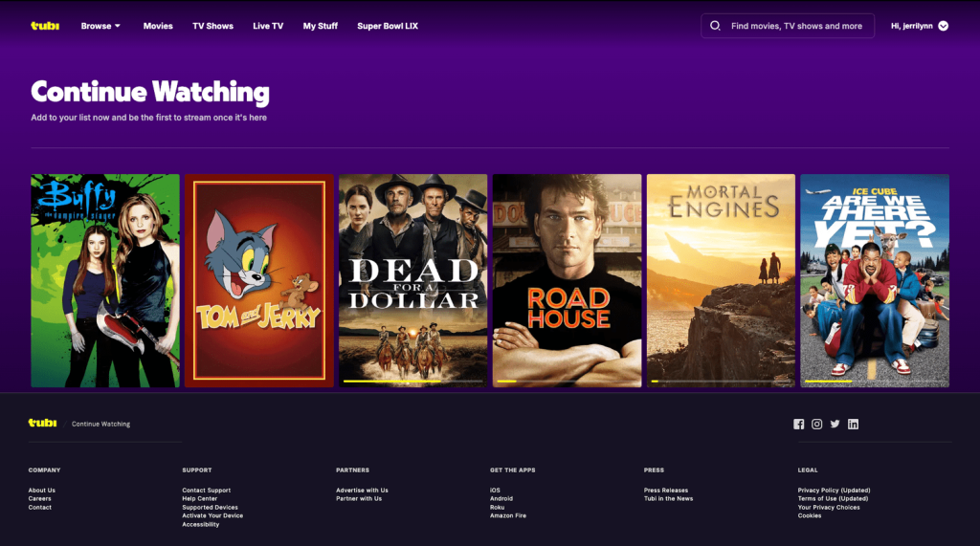Open the jerrilynn account menu chevron
The height and width of the screenshot is (546, 980).
(x=943, y=26)
